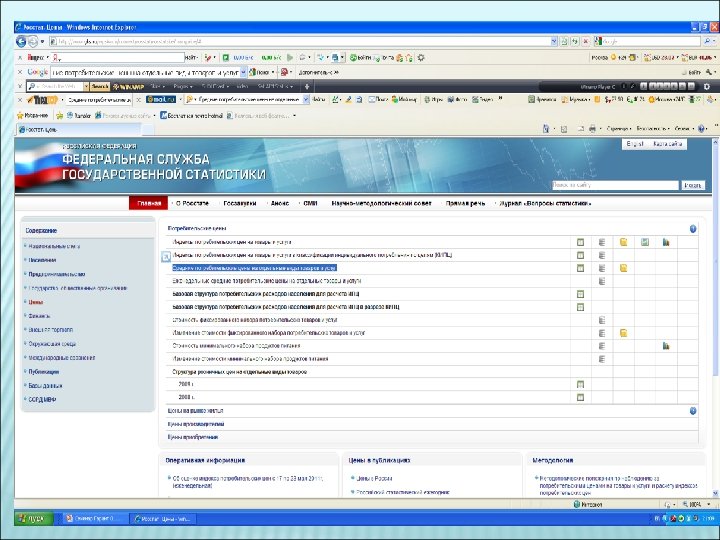
Task: Open the chart icon in the first indices row
Action: tap(665, 242)
